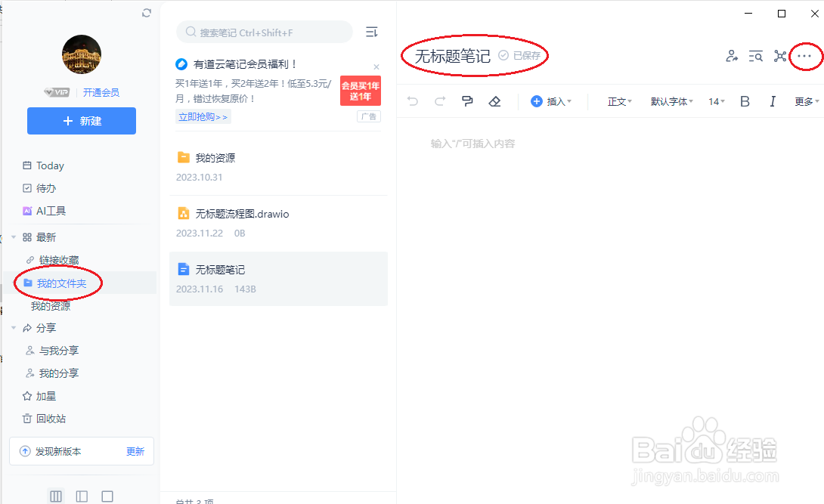824x504 pixels.
Task: Click the find in note icon
Action: 756,56
